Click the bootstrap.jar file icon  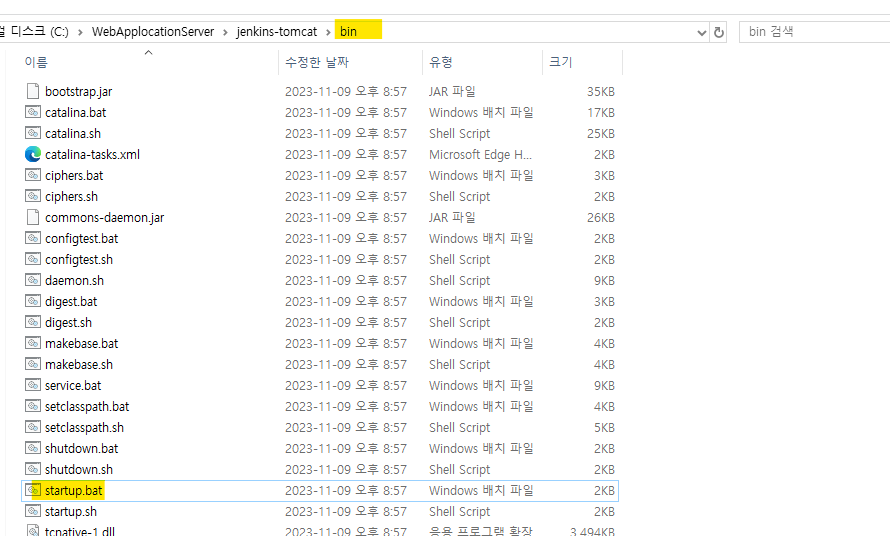33,91
